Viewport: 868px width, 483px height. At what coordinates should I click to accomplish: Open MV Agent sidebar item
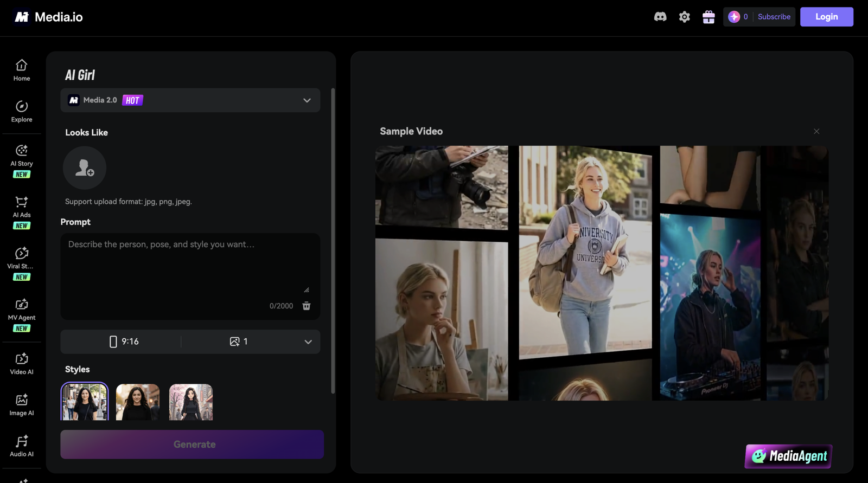tap(22, 315)
